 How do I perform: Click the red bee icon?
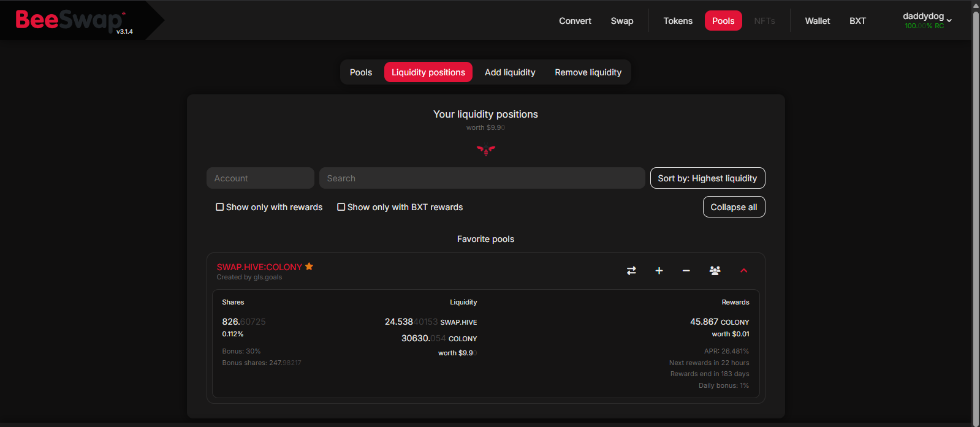coord(486,150)
